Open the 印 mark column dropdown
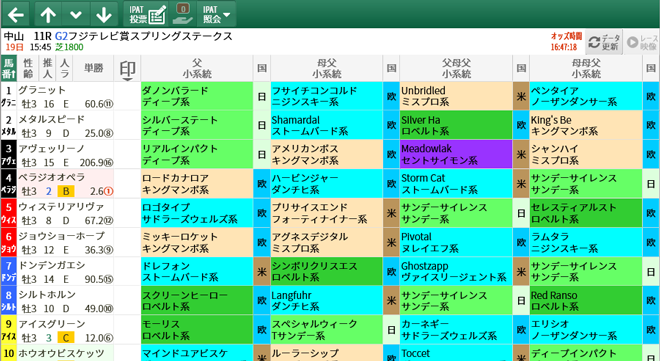This screenshot has height=361, width=660. click(127, 69)
